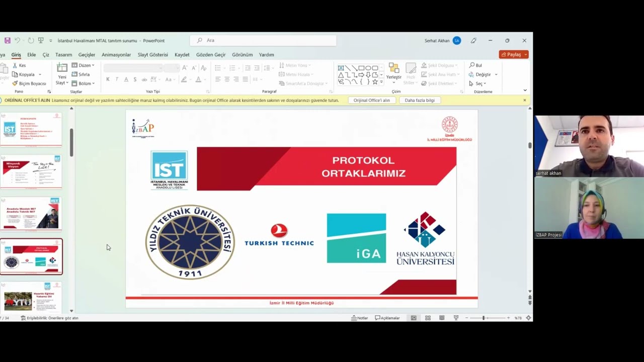
Task: Select the Anadolu Meslek Mi slide thumbnail
Action: (31, 214)
